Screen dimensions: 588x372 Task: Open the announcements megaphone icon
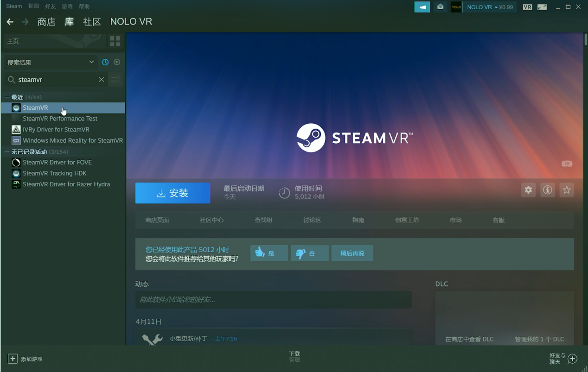point(422,7)
